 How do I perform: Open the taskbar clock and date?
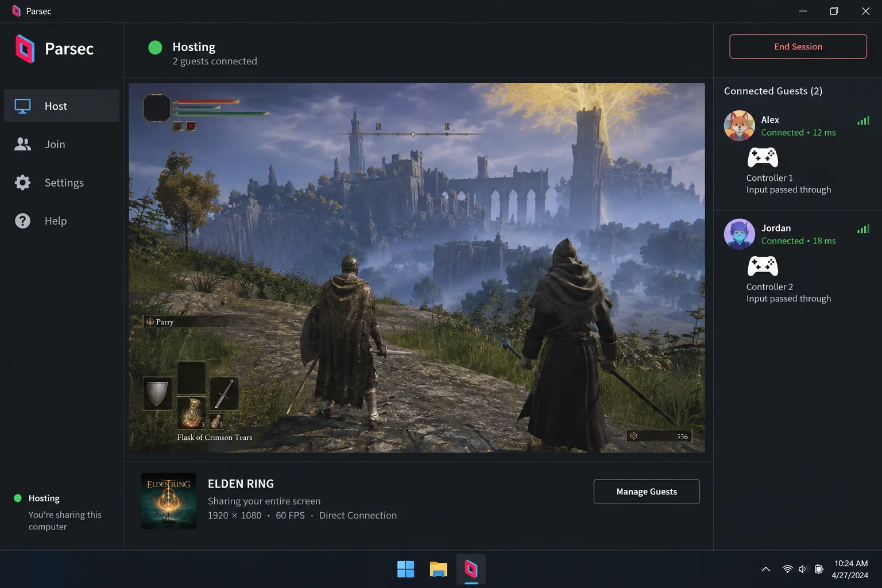point(850,569)
